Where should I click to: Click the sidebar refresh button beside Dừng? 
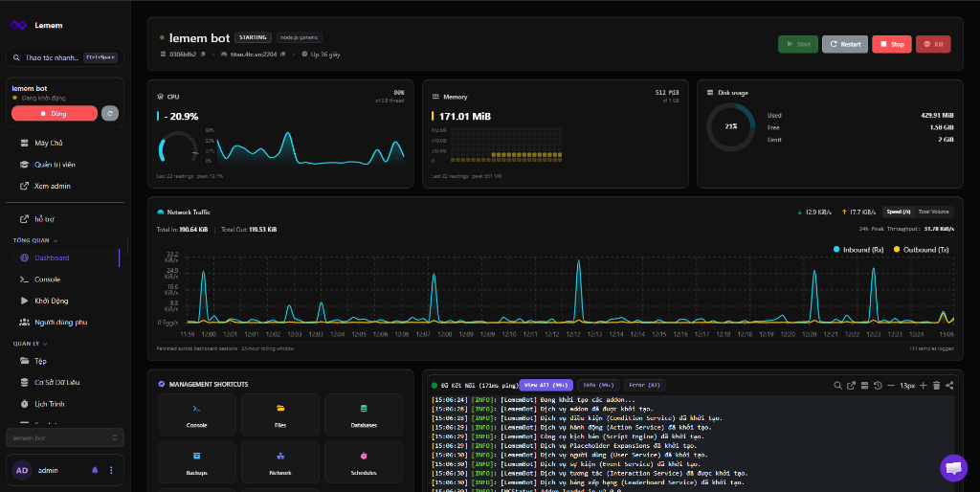click(110, 113)
